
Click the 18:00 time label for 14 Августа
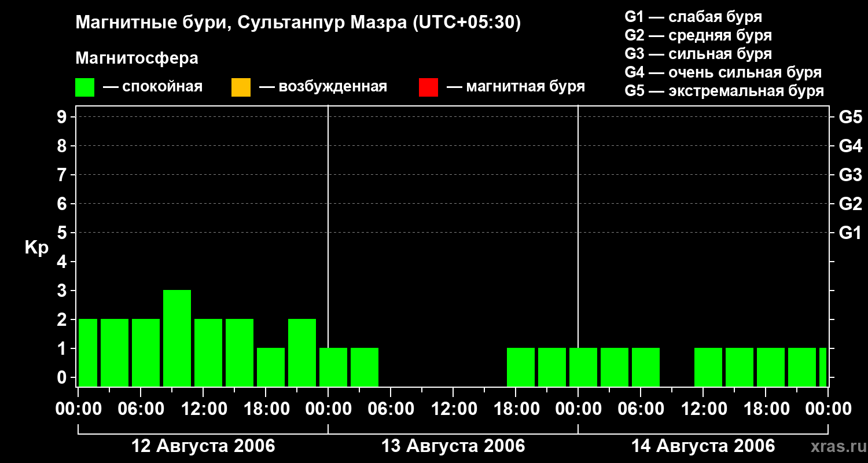pos(766,409)
